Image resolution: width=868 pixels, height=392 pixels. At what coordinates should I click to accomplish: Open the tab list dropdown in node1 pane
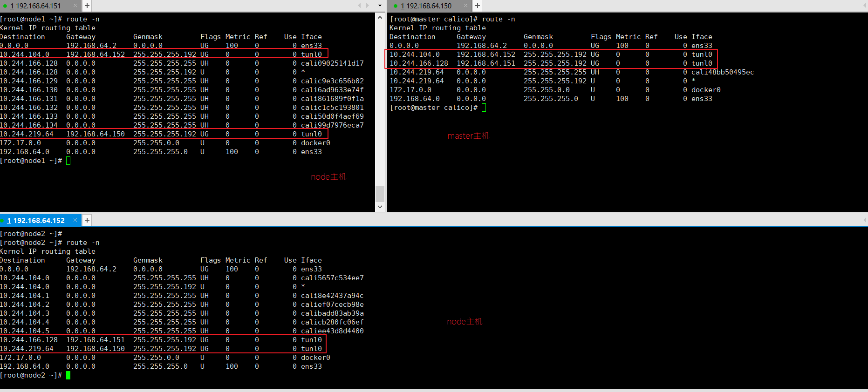(x=380, y=6)
